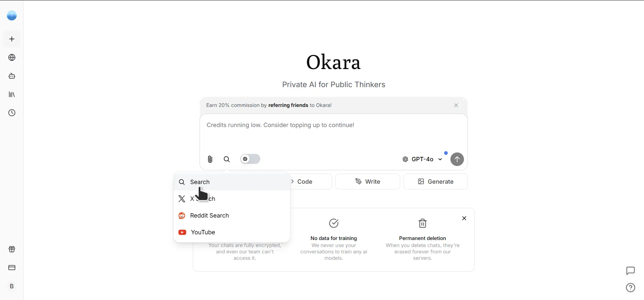
Task: Click the Private AI for Public Thinkers tagline
Action: point(334,84)
